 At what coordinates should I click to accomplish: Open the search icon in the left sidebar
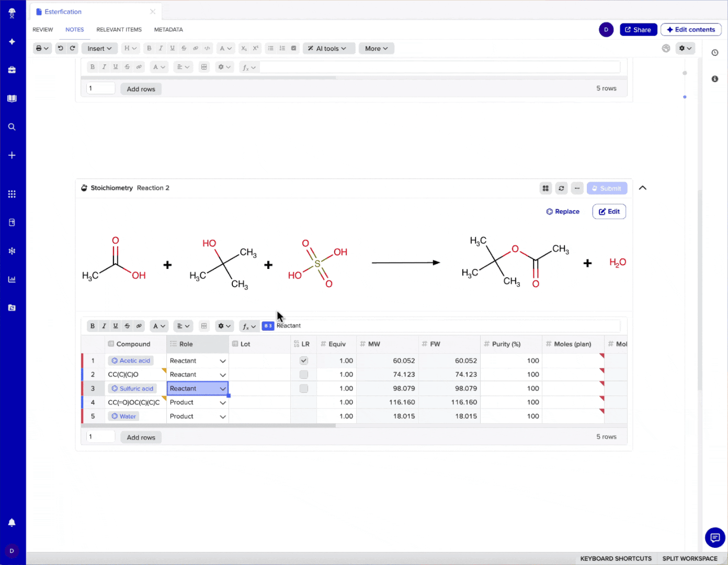(x=12, y=127)
